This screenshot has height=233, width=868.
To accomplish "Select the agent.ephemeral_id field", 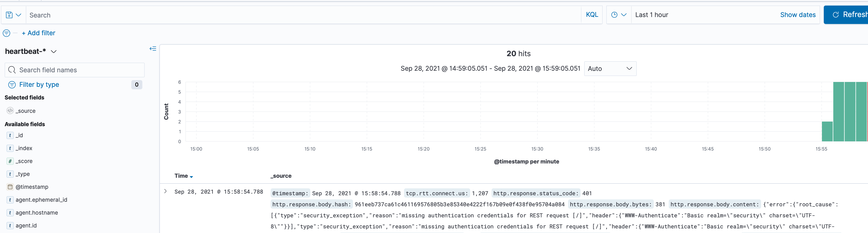I will [41, 200].
